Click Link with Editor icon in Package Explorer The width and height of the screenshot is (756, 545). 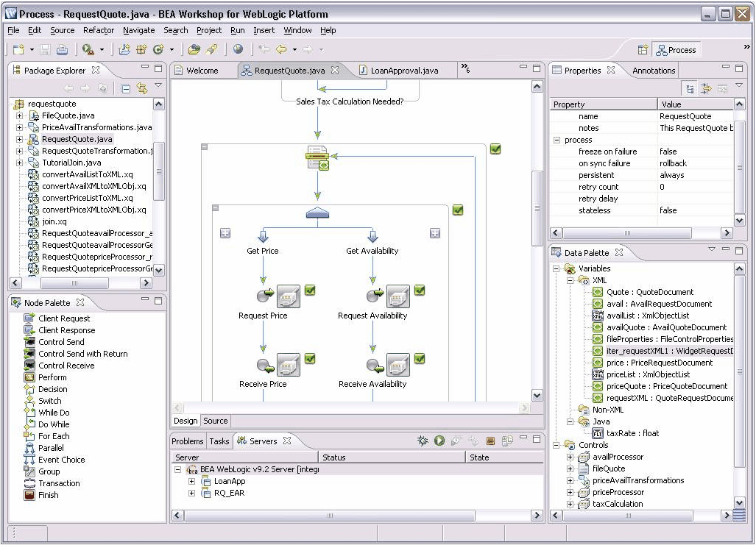point(142,88)
